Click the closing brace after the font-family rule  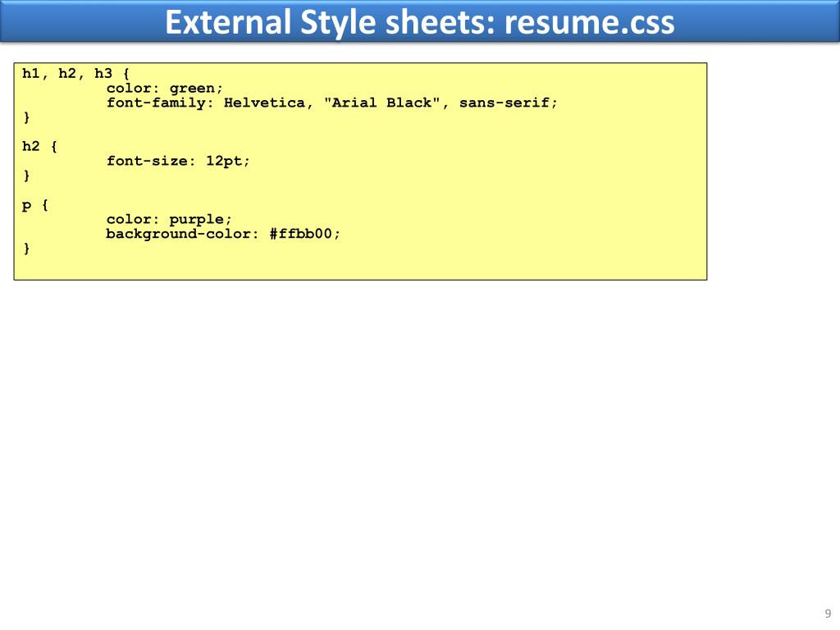point(27,117)
